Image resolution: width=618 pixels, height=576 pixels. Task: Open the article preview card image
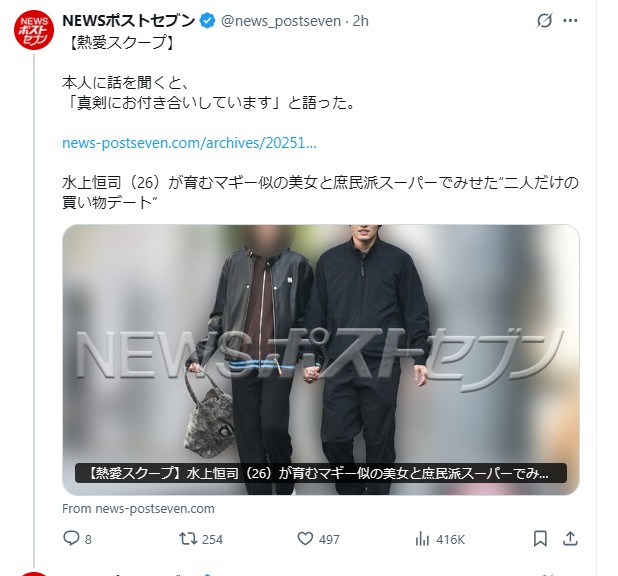click(x=321, y=360)
